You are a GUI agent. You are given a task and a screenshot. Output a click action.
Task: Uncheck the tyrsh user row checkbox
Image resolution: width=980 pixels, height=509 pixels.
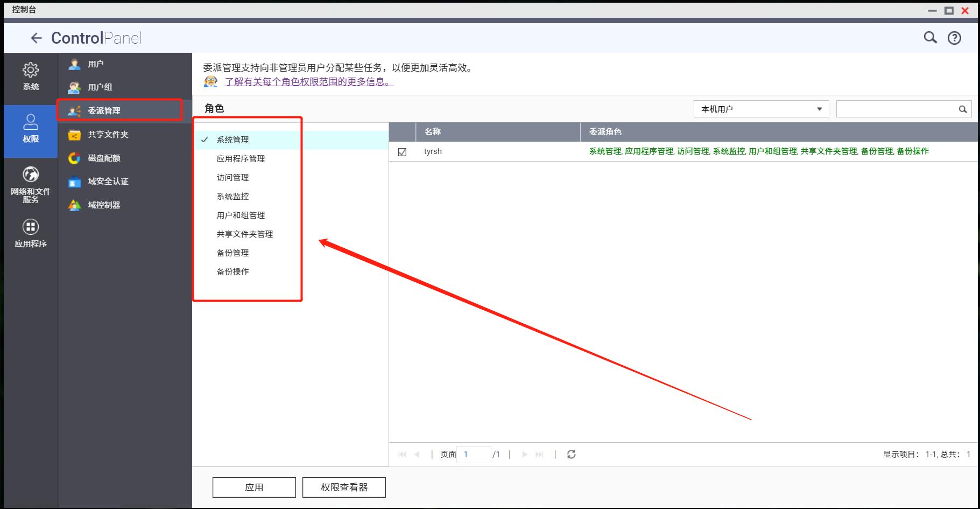(402, 152)
